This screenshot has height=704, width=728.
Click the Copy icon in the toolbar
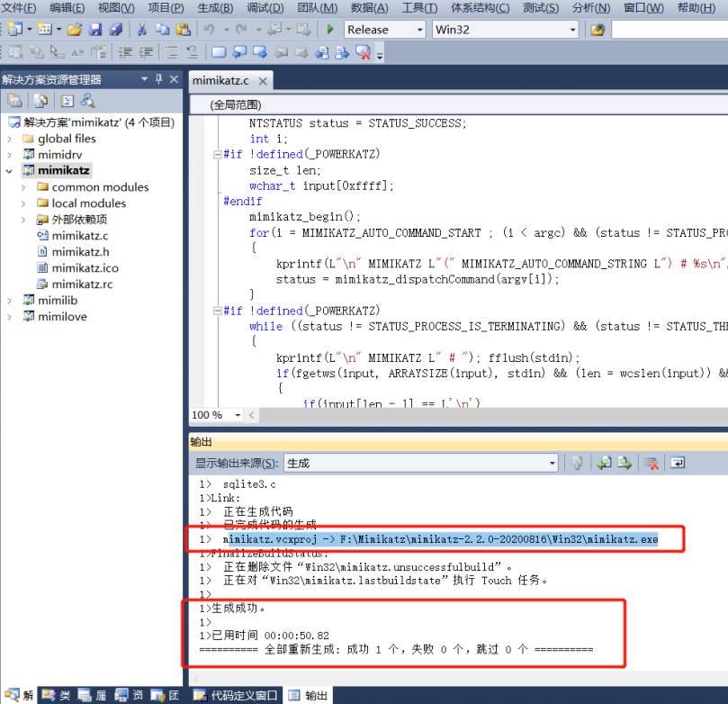[x=162, y=30]
